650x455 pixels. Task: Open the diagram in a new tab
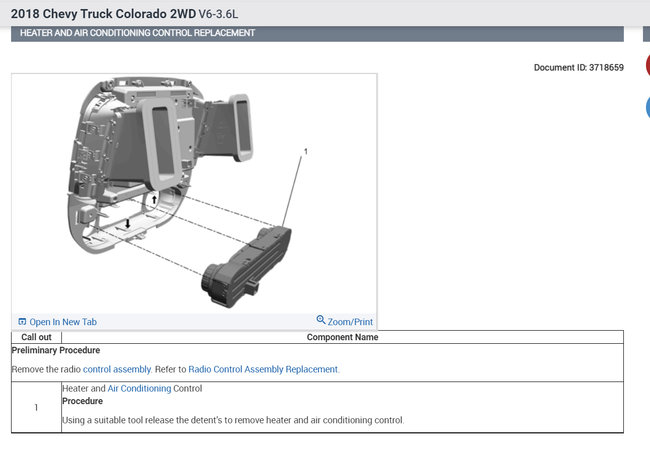[63, 322]
